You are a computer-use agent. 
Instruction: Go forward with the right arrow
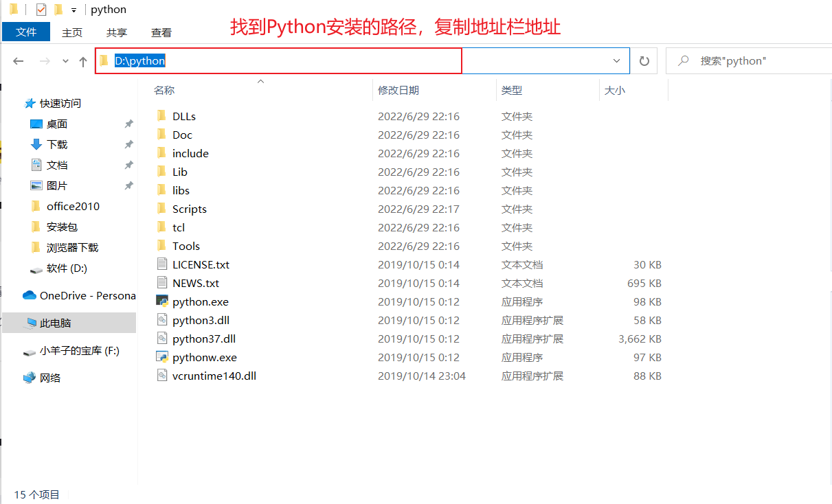[45, 61]
